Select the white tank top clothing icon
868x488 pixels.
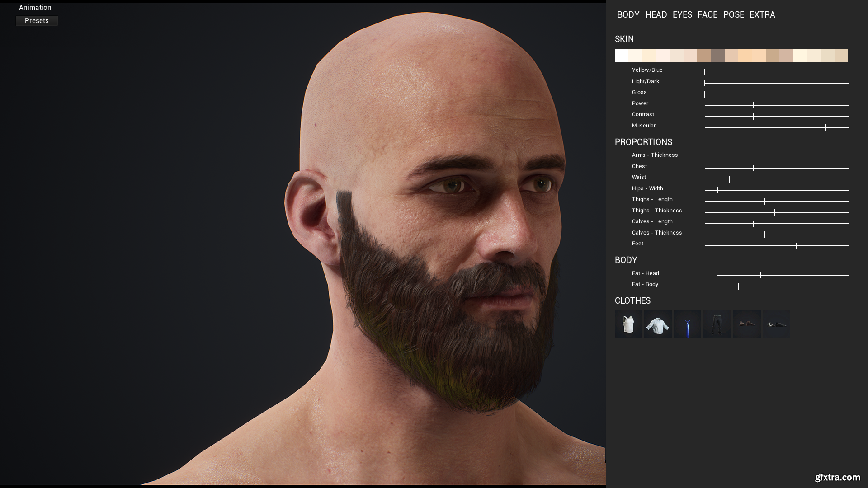[x=628, y=324]
